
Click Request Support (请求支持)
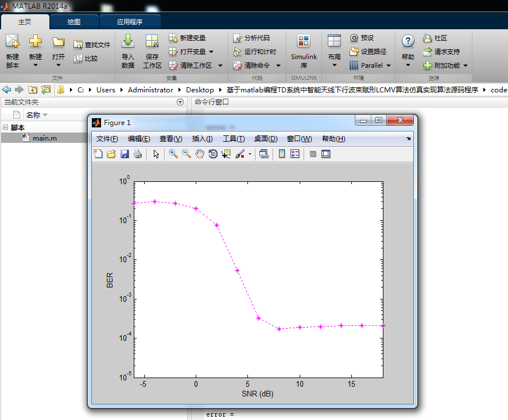(441, 52)
